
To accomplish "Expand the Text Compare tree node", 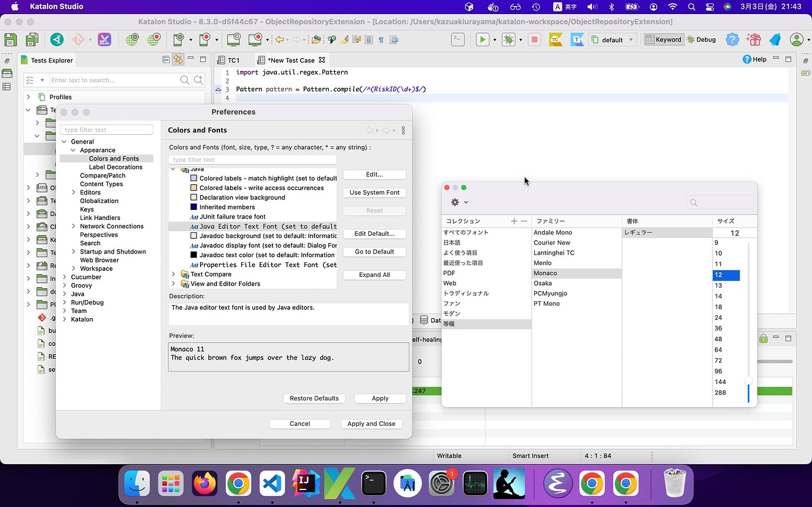I will [x=172, y=274].
